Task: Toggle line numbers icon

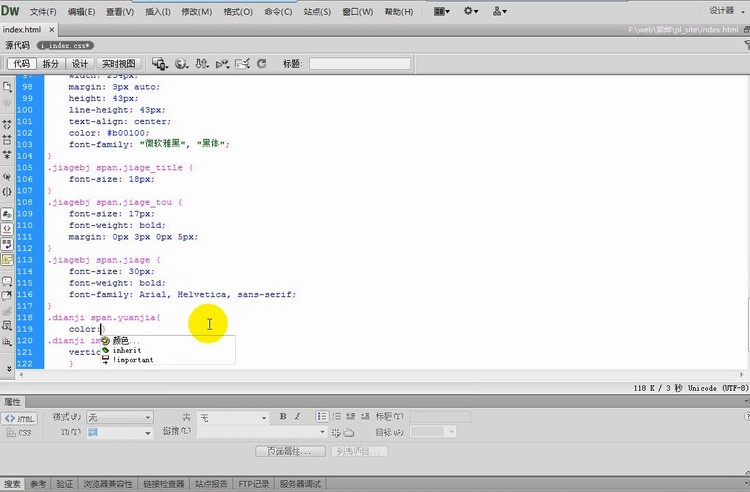Action: point(7,213)
